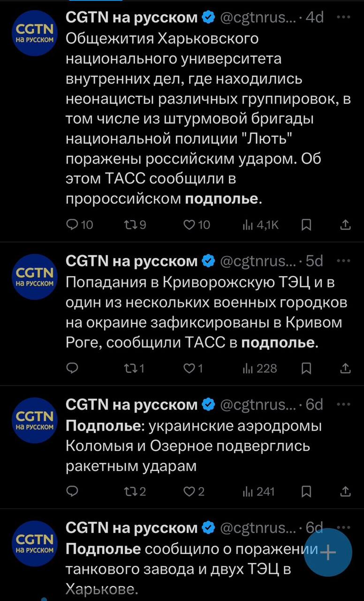Like the tweet with 10 likes

[189, 225]
